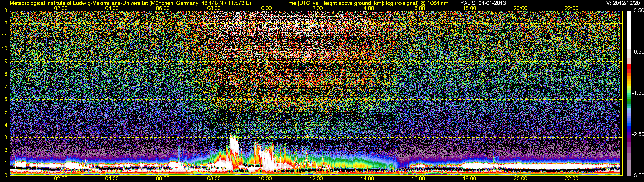644x182 pixels.
Task: Click the -0.50 colorbar scale value
Action: 638,52
